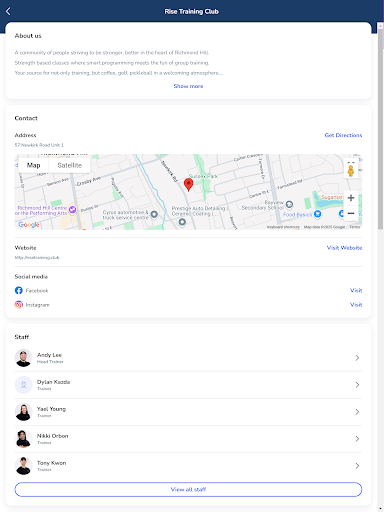Click Richmond Hill Centre performing arts marker

[x=72, y=210]
